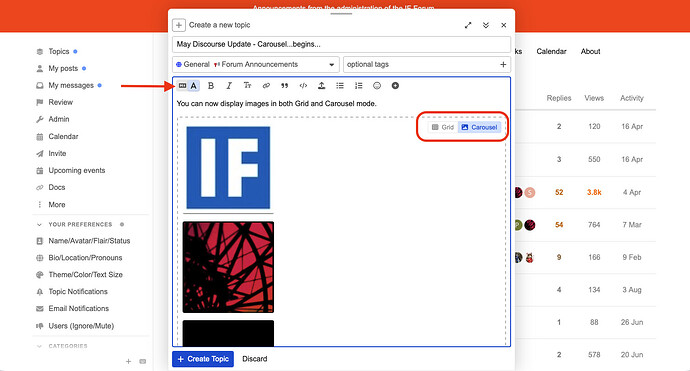Open optional tags selector
The image size is (690, 371).
click(x=426, y=64)
